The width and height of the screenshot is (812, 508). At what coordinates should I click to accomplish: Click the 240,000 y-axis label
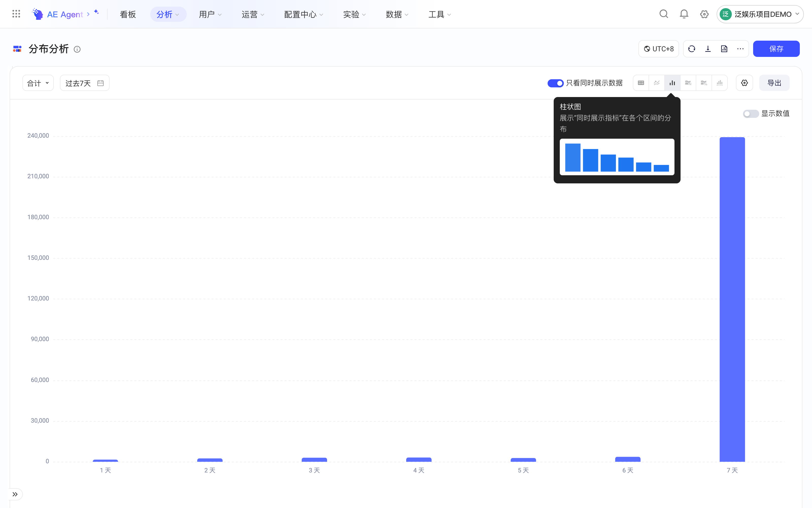(x=38, y=136)
